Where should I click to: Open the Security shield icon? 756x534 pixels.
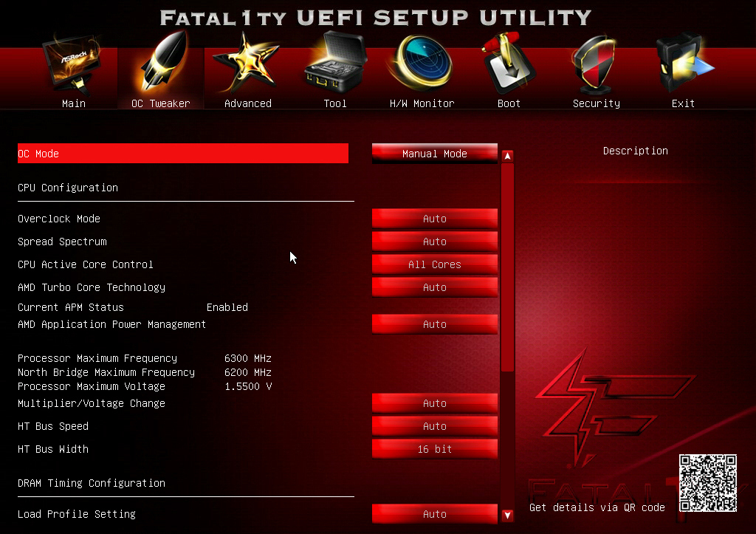[x=595, y=64]
